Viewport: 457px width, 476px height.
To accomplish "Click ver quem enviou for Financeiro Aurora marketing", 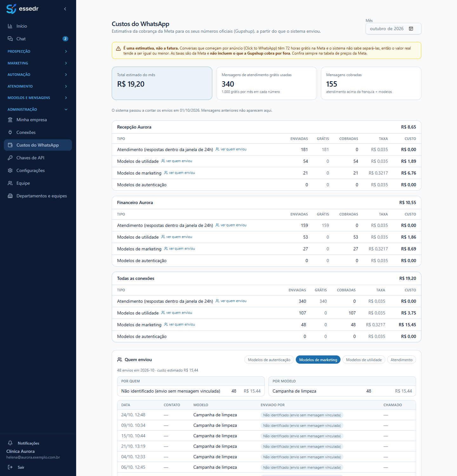I will pyautogui.click(x=180, y=248).
